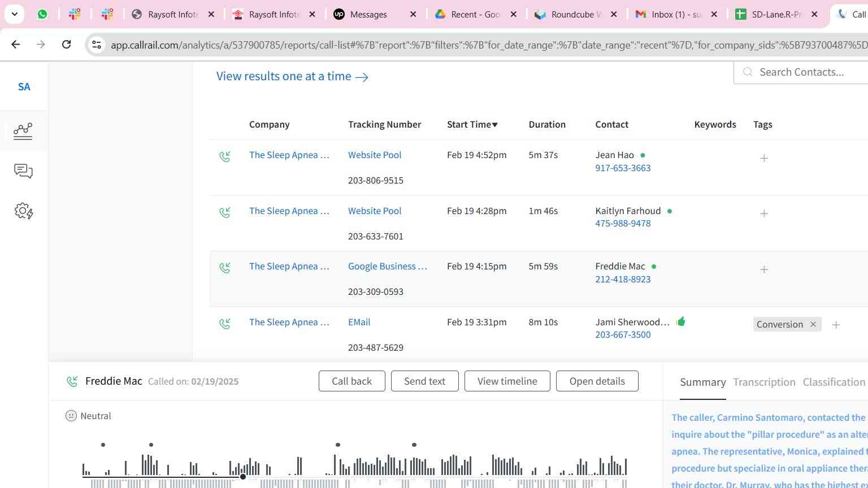Open the Conversations chat icon in sidebar
This screenshot has width=868, height=488.
pos(23,171)
